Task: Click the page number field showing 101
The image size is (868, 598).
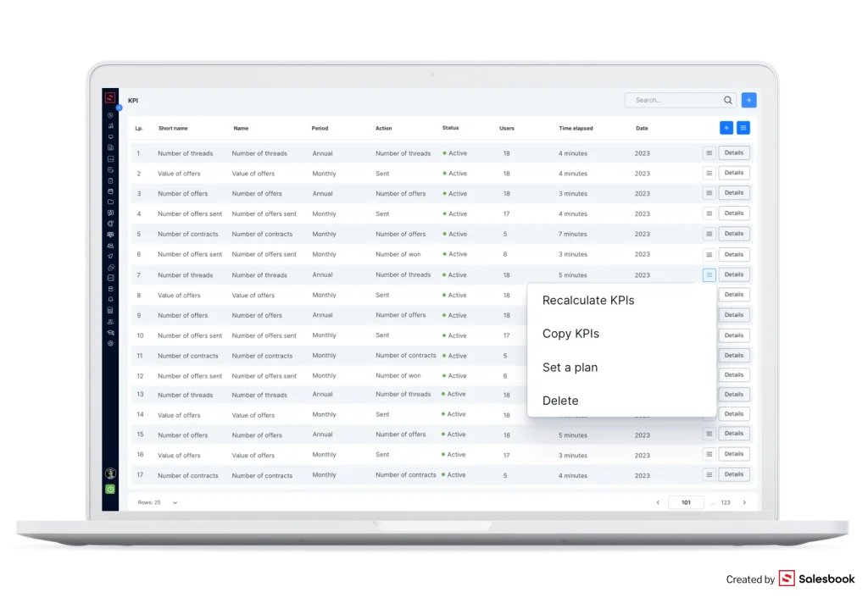Action: [x=686, y=502]
